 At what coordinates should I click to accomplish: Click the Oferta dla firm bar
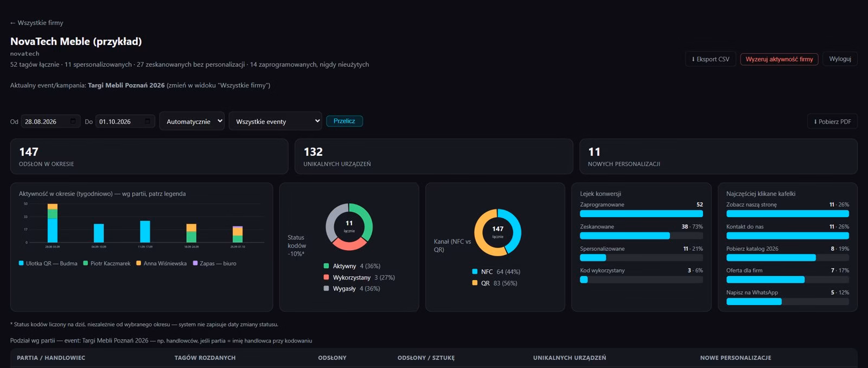point(788,280)
